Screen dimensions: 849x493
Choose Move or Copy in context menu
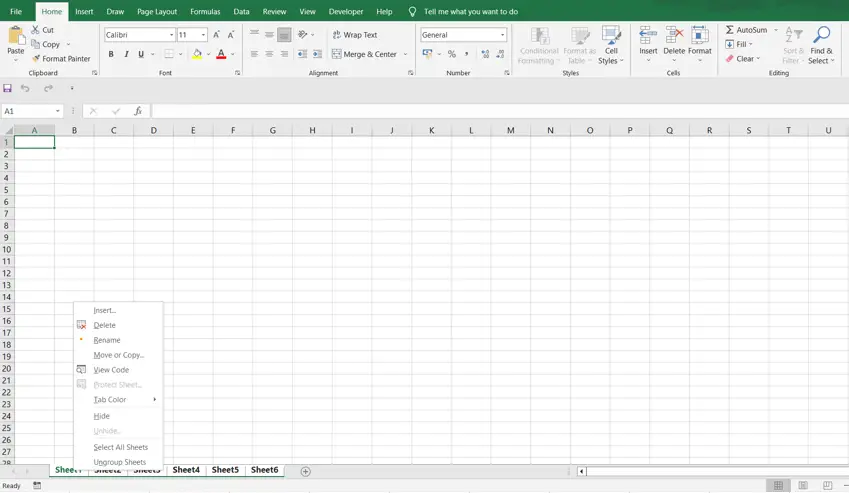[x=118, y=355]
